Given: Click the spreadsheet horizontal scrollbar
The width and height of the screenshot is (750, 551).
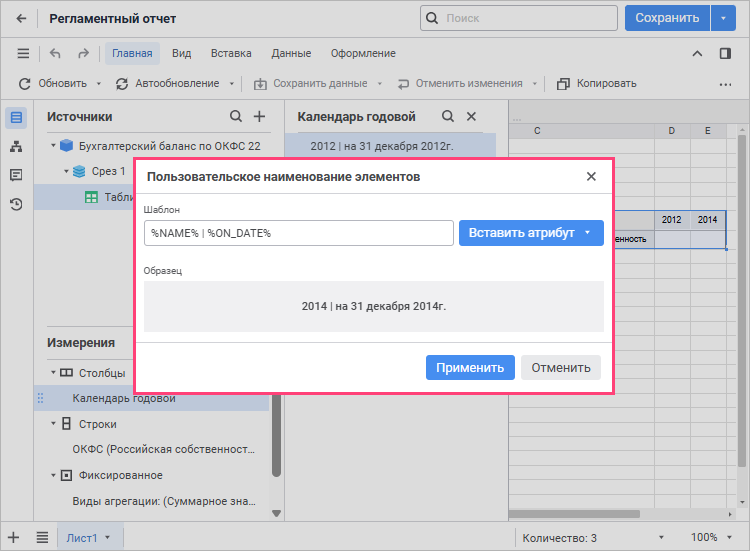Looking at the screenshot, I should point(574,514).
